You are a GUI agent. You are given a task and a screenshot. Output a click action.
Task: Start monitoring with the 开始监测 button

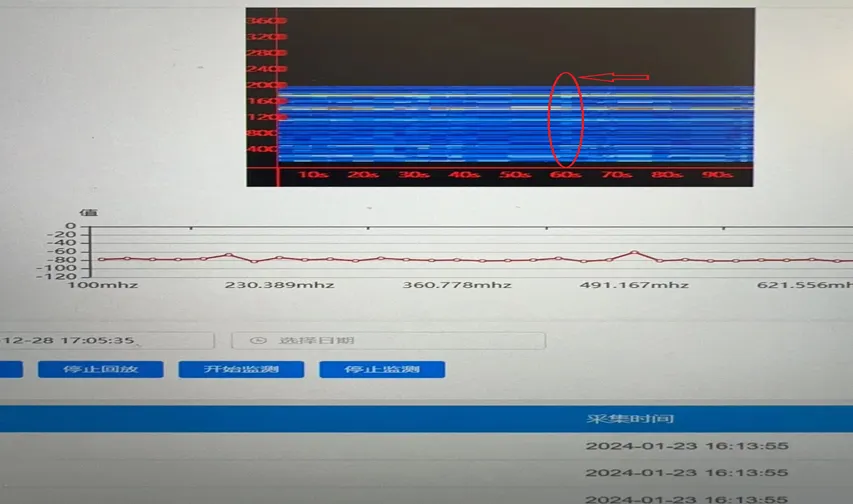point(241,370)
